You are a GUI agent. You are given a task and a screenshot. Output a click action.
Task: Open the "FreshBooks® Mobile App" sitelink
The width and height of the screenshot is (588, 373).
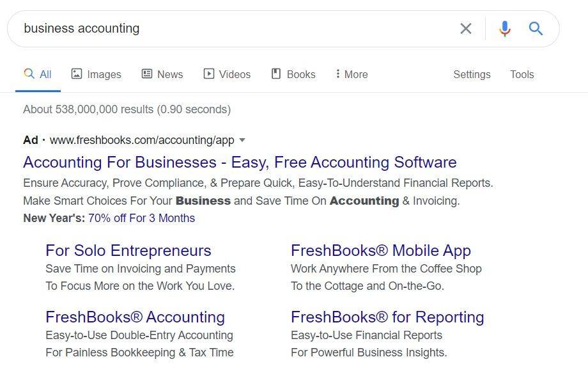click(380, 250)
